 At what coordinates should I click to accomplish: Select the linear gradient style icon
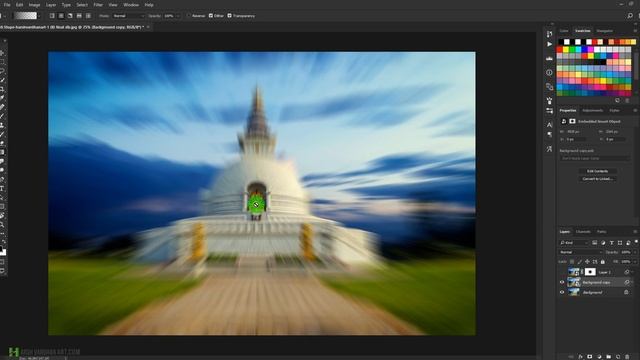52,16
